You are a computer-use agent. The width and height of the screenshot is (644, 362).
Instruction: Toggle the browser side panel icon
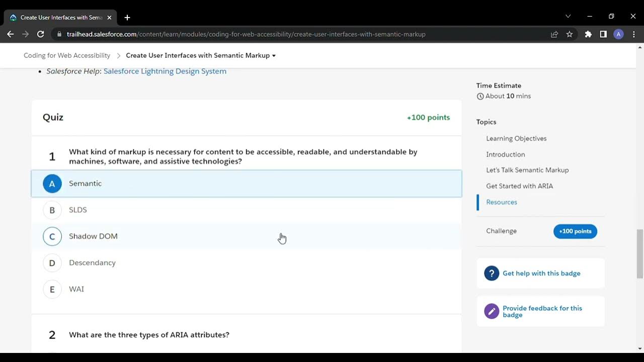(603, 34)
